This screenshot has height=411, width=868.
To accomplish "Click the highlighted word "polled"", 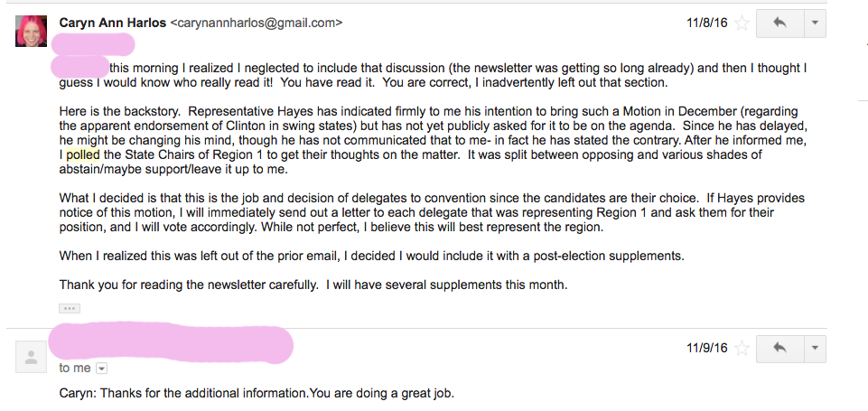I will 84,154.
